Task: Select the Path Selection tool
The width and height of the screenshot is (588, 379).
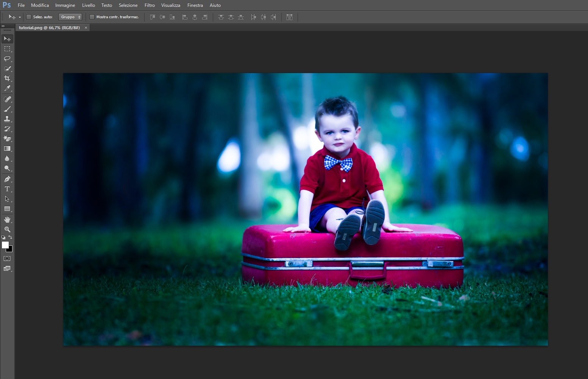Action: coord(7,199)
